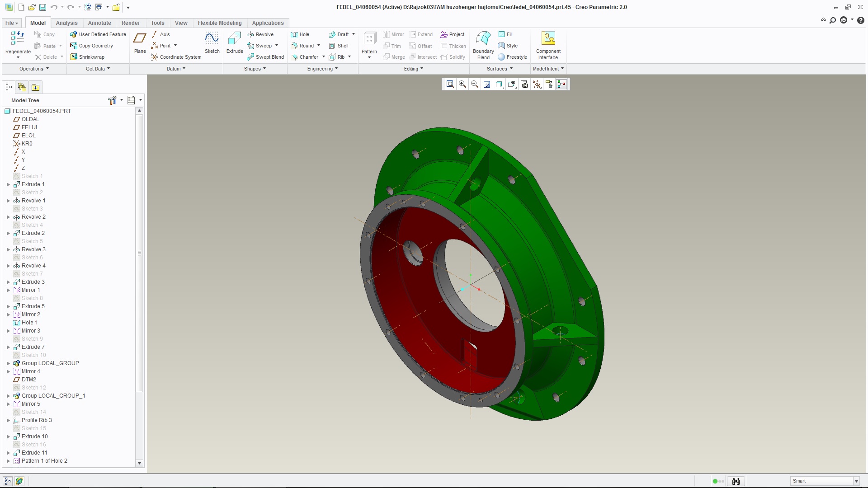Open the Sweep tool options arrow
This screenshot has height=488, width=868.
click(277, 46)
